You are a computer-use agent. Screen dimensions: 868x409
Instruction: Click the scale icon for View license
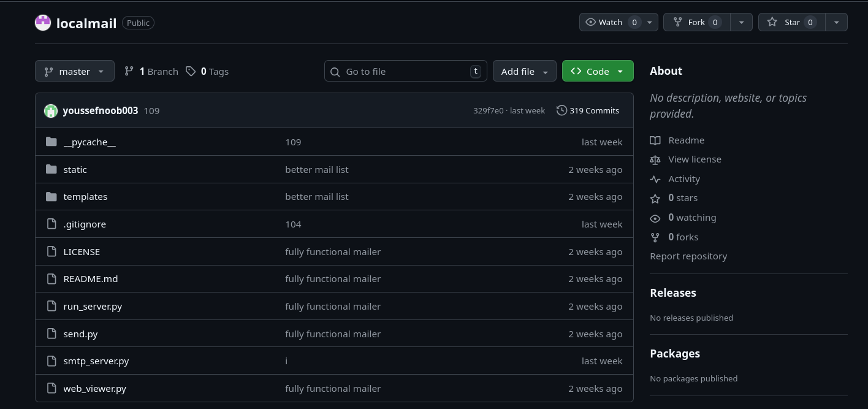pos(655,159)
